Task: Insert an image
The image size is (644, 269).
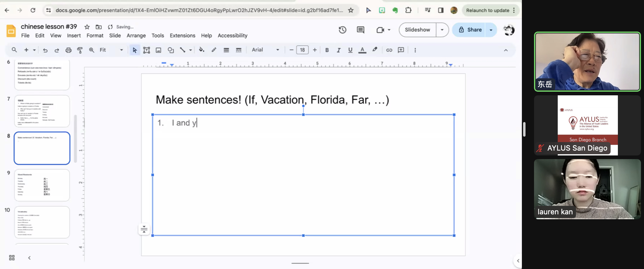Action: click(x=158, y=50)
